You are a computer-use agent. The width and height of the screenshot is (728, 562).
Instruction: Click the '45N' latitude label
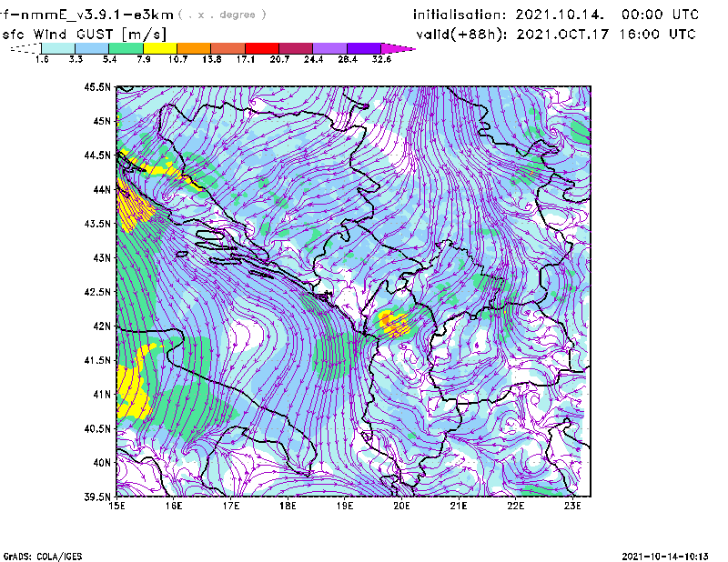[102, 121]
